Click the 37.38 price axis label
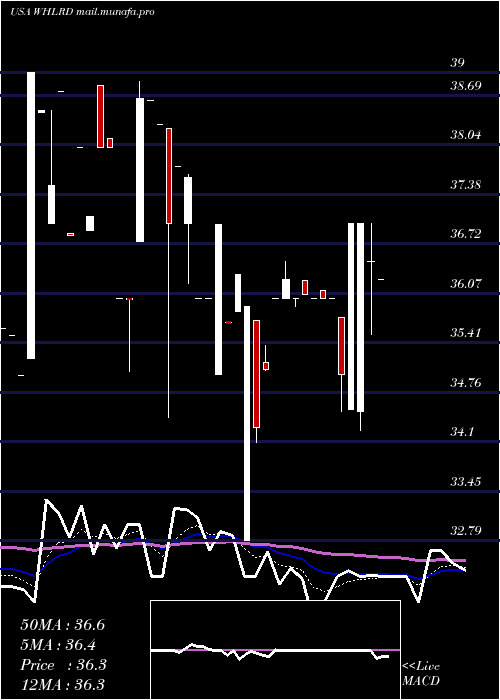This screenshot has height=700, width=500. click(466, 184)
